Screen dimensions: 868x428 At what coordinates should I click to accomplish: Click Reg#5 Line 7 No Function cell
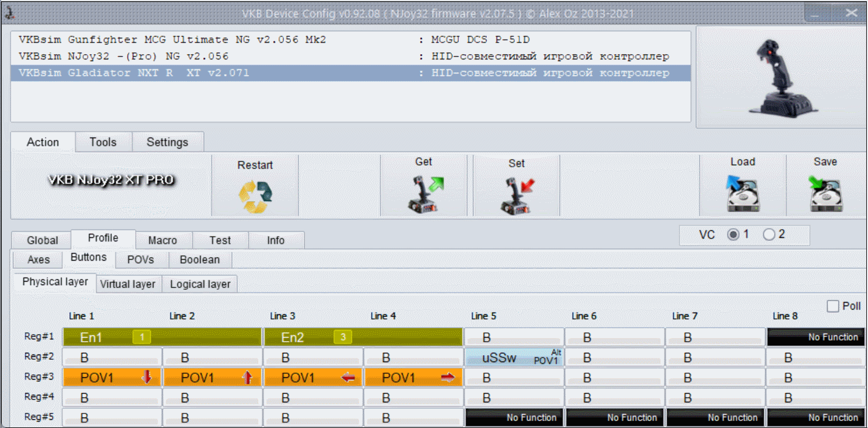(716, 418)
